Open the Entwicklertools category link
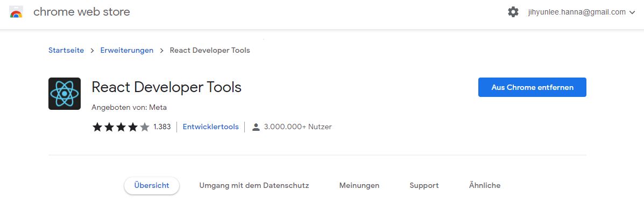This screenshot has width=644, height=203. click(x=211, y=127)
